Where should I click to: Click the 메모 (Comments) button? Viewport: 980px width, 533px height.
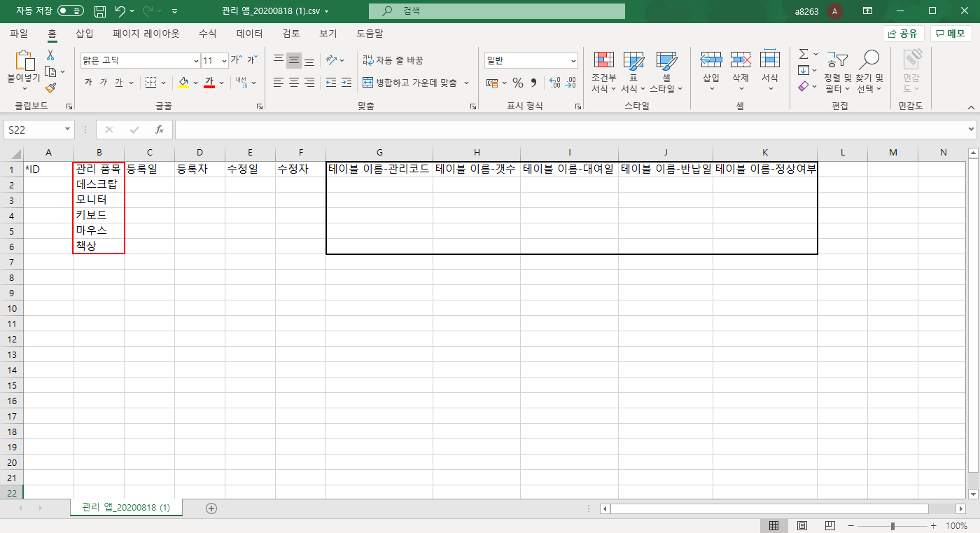pyautogui.click(x=951, y=33)
